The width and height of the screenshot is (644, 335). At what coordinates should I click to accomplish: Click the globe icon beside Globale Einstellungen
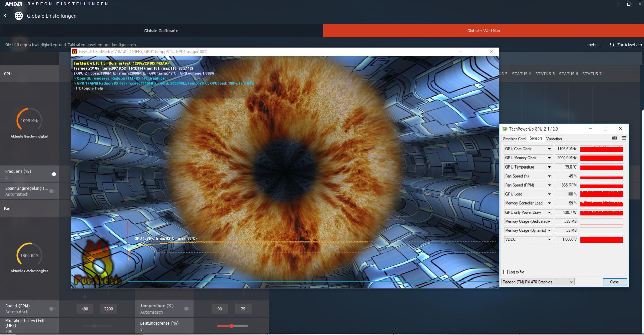19,16
